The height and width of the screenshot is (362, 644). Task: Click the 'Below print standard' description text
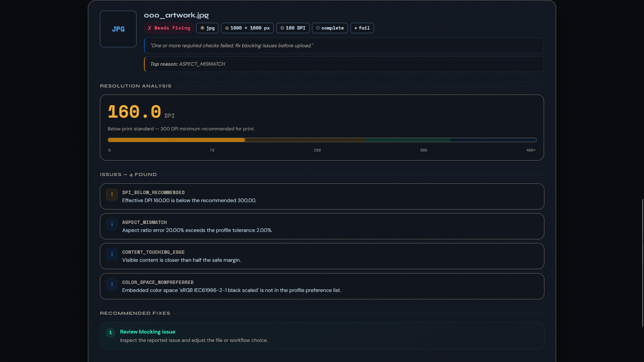[x=181, y=129]
